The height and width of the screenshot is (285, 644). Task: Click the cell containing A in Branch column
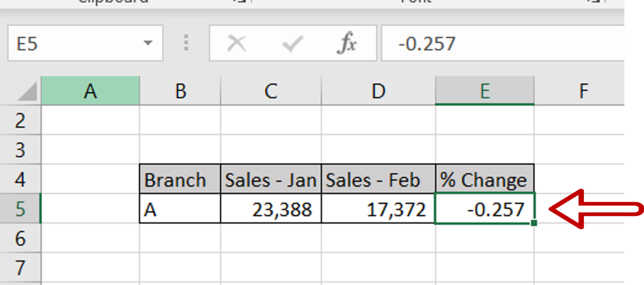point(179,210)
